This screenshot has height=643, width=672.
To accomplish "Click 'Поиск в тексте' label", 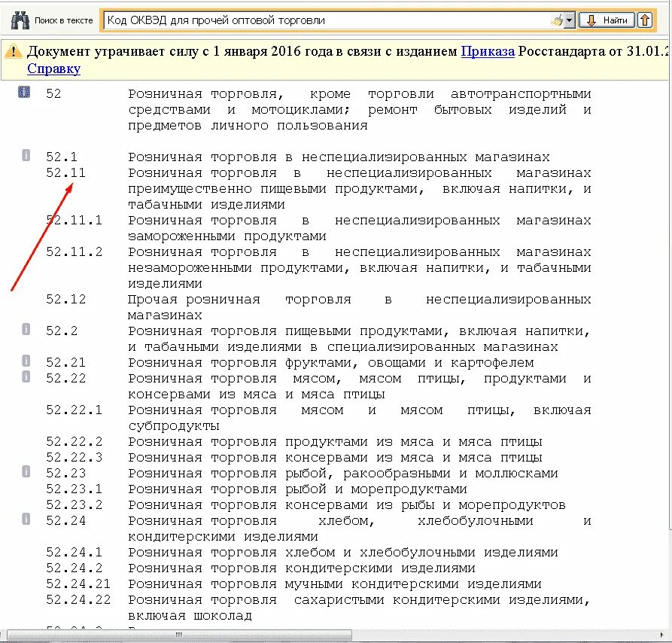I will coord(63,20).
